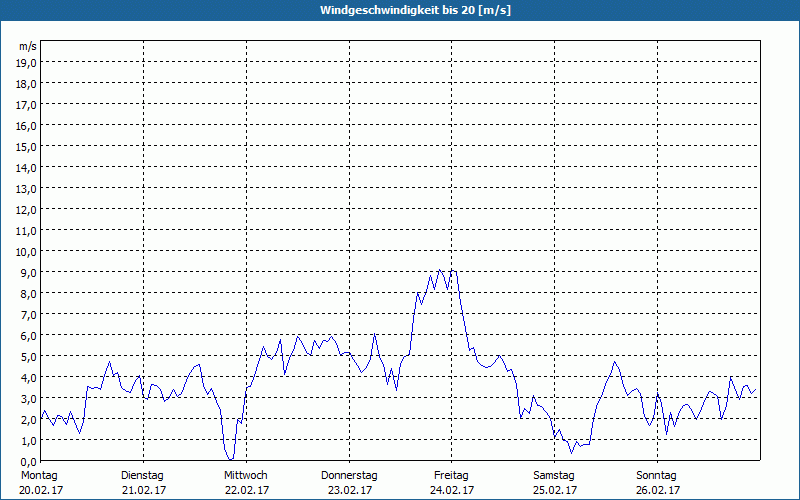Click the '9,0' y-axis label

[x=29, y=273]
